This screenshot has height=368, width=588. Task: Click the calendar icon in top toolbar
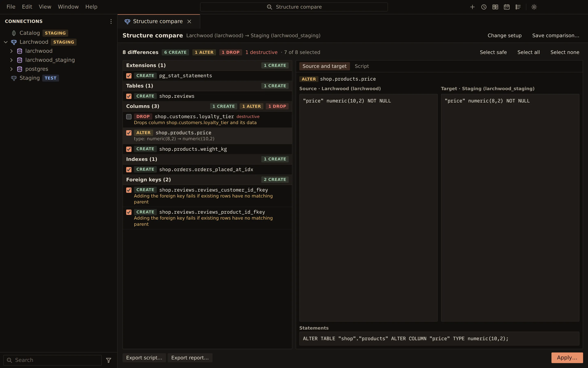[x=507, y=7]
